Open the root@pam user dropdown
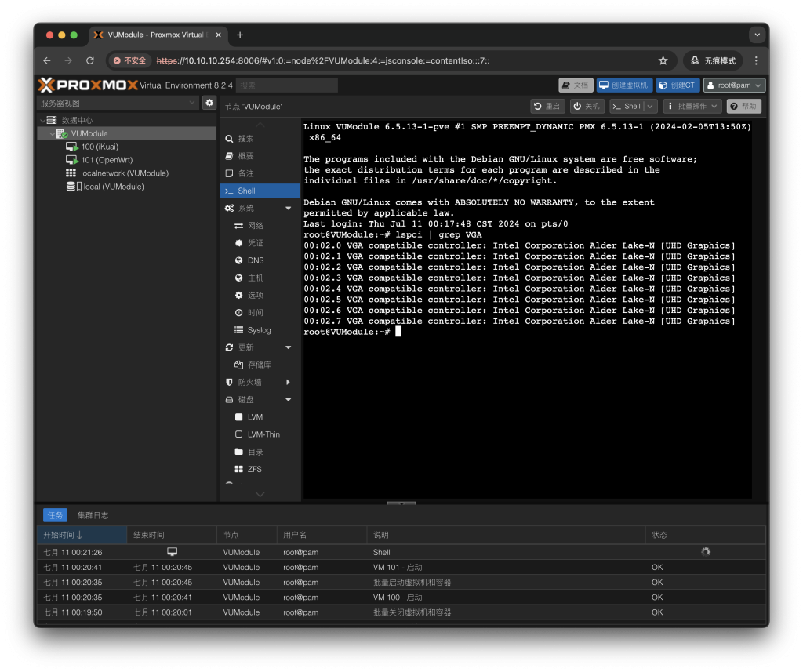This screenshot has width=803, height=672. [x=734, y=85]
